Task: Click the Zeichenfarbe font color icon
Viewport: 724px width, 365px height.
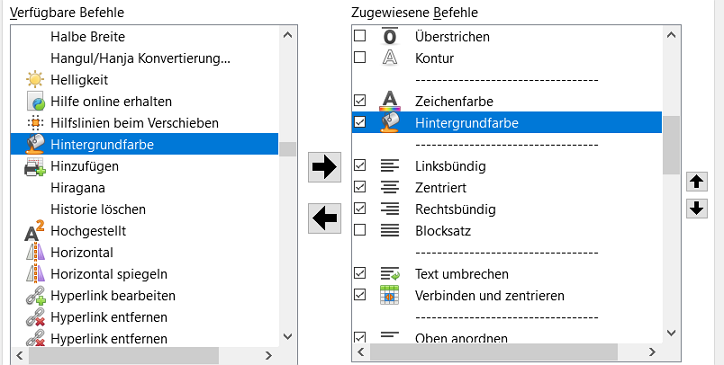Action: point(390,101)
